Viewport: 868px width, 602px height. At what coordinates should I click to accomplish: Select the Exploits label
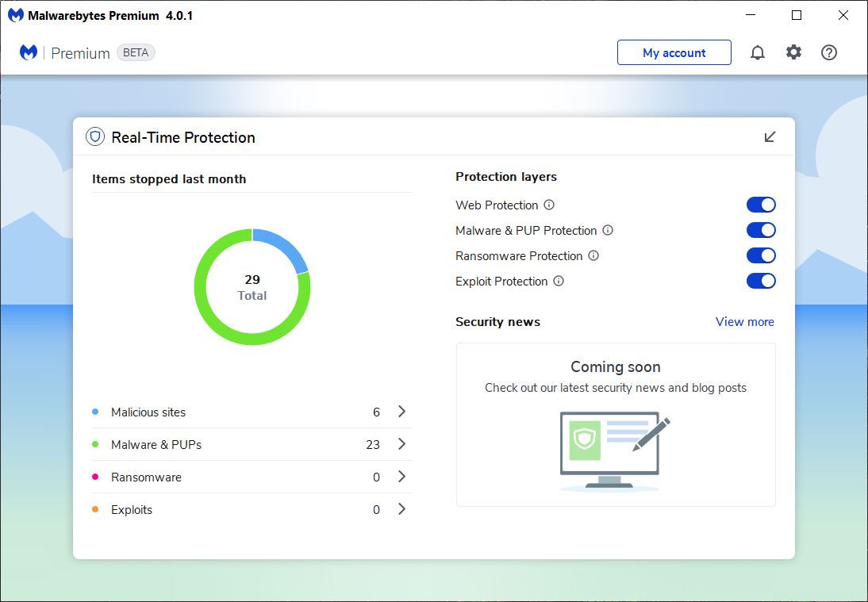[132, 510]
